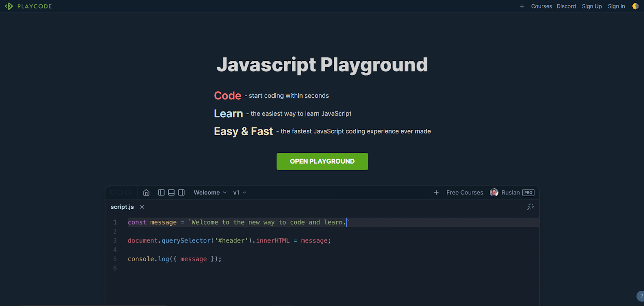This screenshot has width=644, height=306.
Task: Click the code line 'const message'
Action: point(238,222)
